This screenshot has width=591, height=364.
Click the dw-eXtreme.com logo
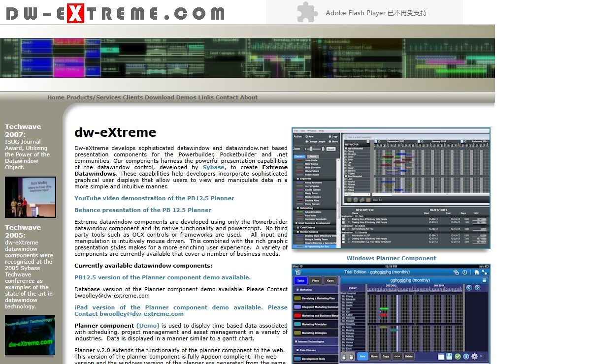tap(115, 13)
